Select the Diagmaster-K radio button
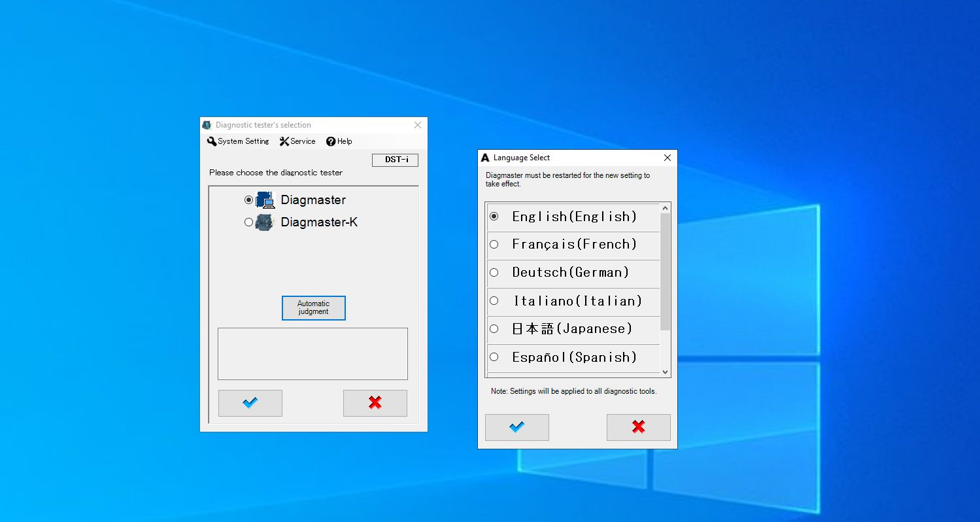The image size is (980, 522). point(248,222)
